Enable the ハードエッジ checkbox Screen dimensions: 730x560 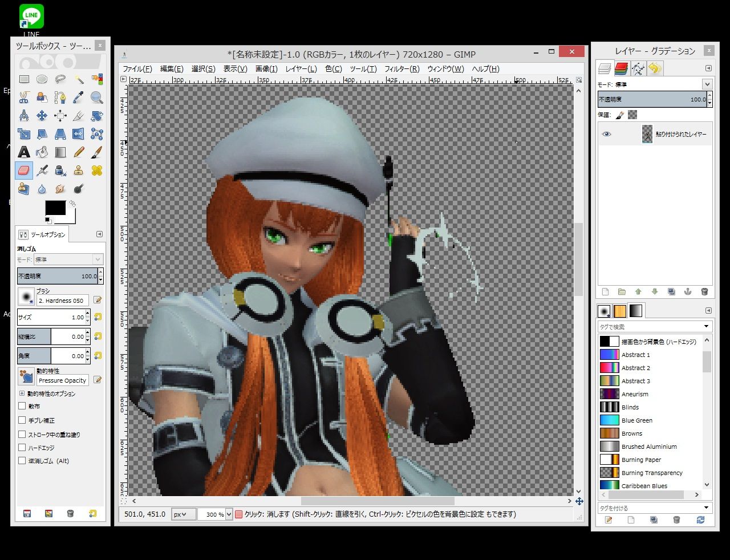[22, 448]
